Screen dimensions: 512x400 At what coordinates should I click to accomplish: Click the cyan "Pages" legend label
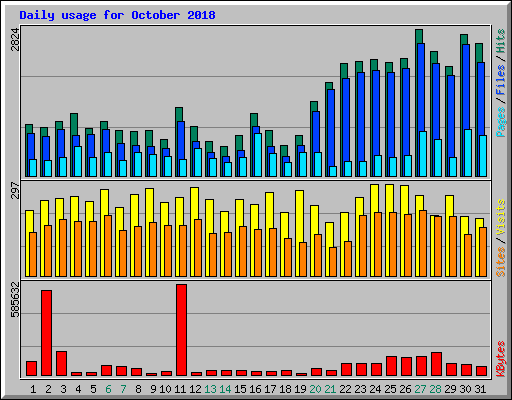(x=501, y=122)
